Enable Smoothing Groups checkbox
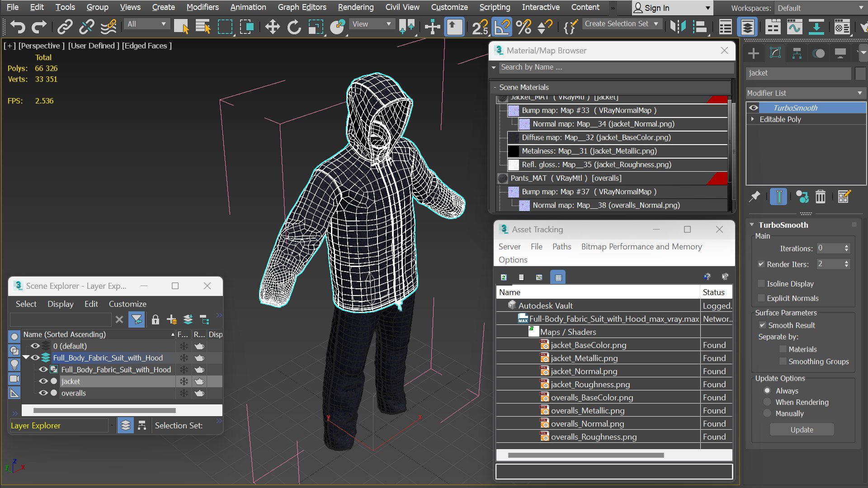The image size is (868, 488). (783, 361)
